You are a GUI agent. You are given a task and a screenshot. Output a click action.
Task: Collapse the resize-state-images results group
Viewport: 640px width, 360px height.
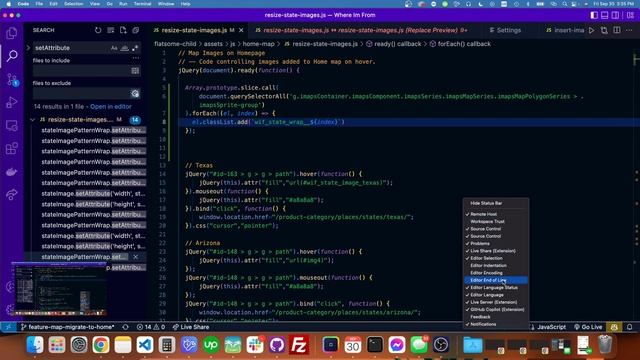click(x=33, y=120)
